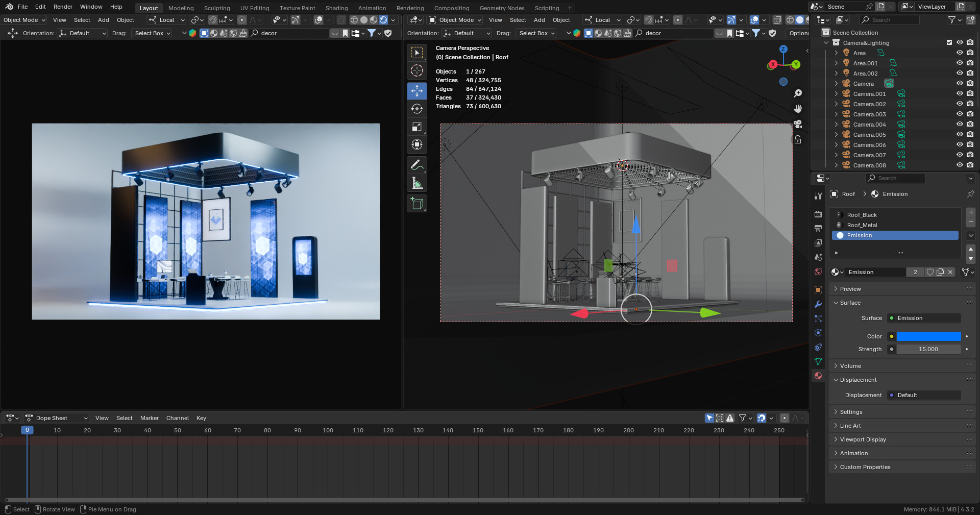
Task: Select the Cursor tool in viewport toolbar
Action: 417,70
